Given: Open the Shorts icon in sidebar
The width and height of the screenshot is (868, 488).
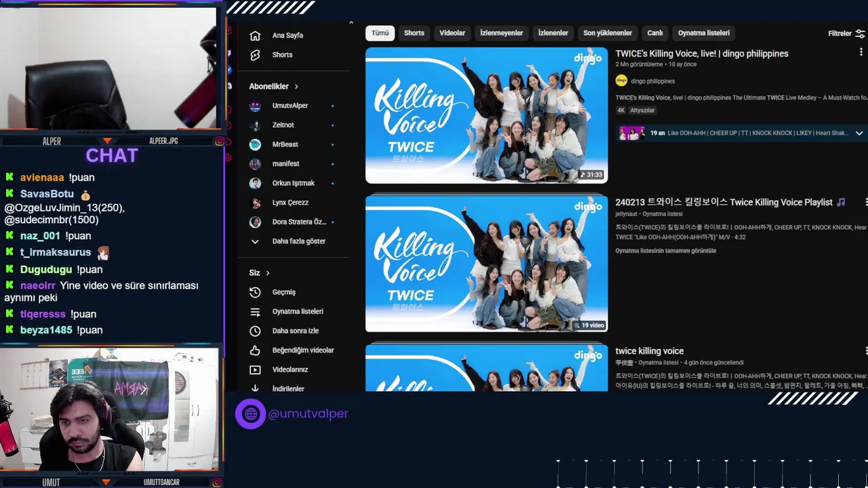Looking at the screenshot, I should (255, 55).
